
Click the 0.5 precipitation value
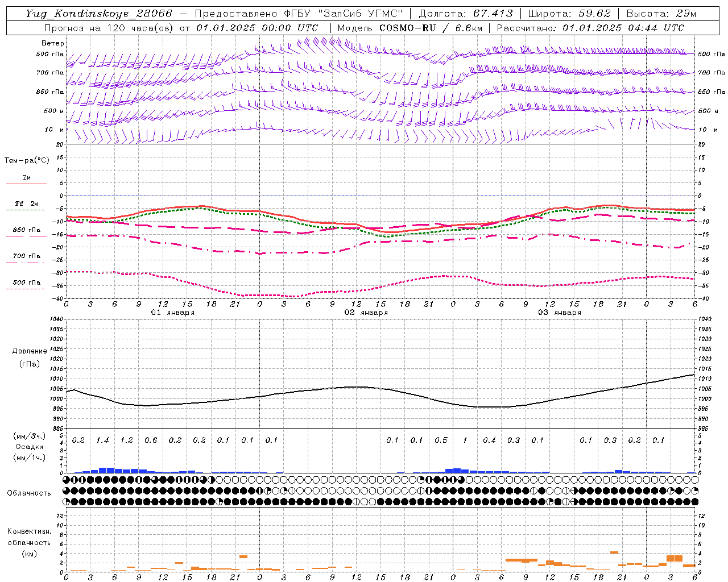(441, 440)
